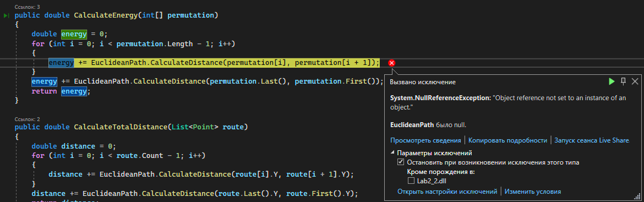Click highlighted 'energy' in declaration line
The height and width of the screenshot is (202, 644).
tap(74, 34)
